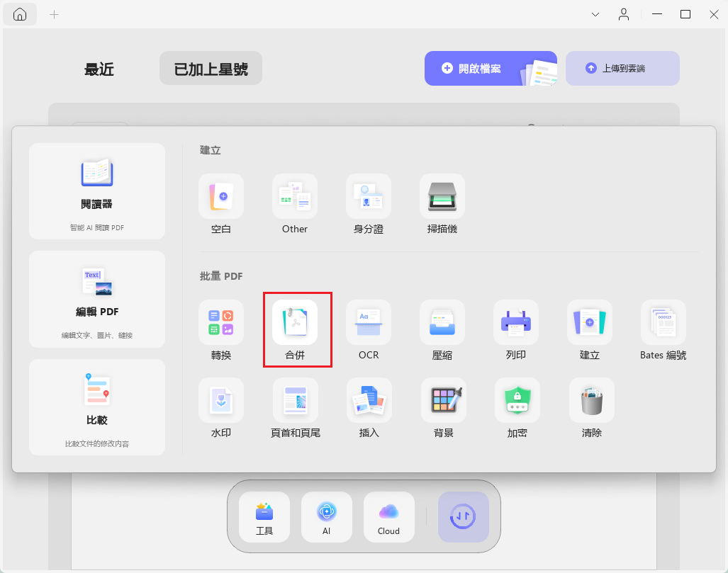Open 頁首和頁尾 header footer tool

pos(296,408)
